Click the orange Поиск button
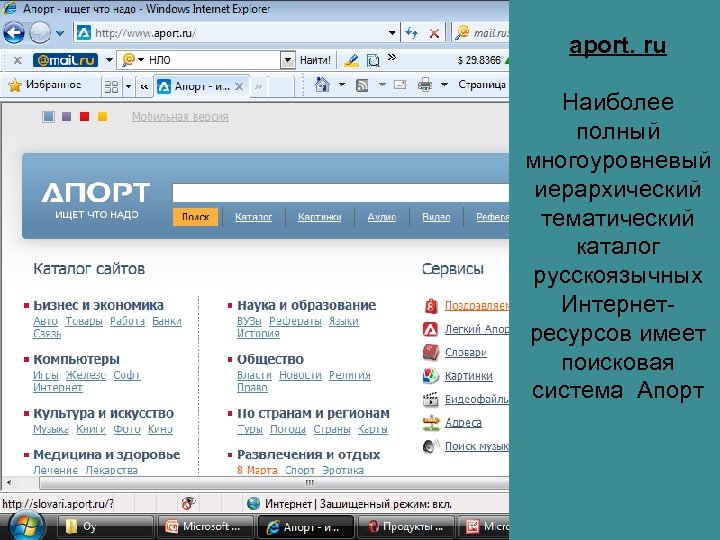This screenshot has width=720, height=540. (x=196, y=217)
